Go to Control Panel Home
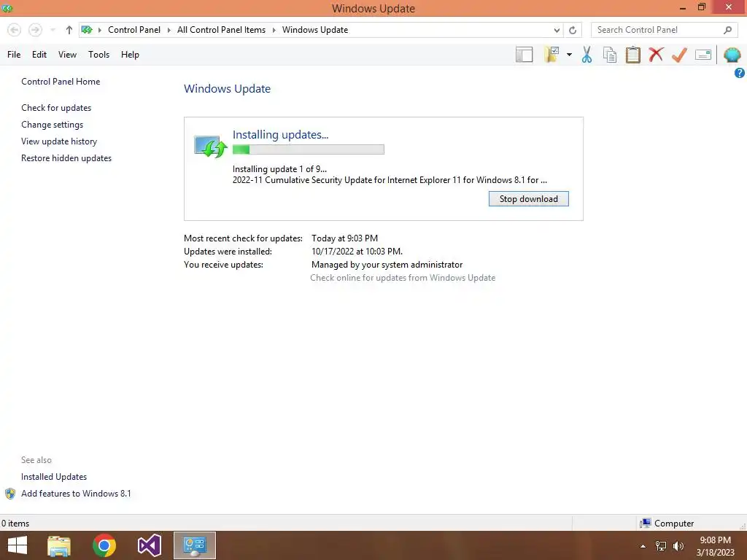Image resolution: width=747 pixels, height=560 pixels. (61, 82)
